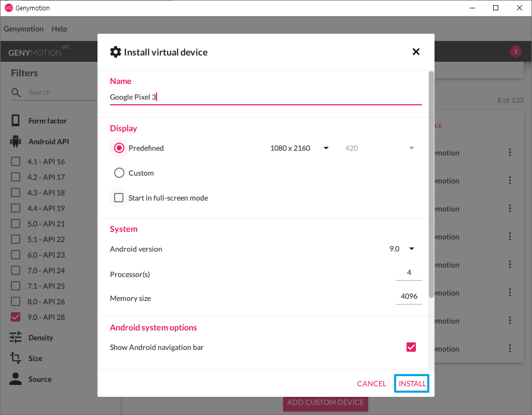Click the gear icon beside Install virtual device

click(115, 52)
